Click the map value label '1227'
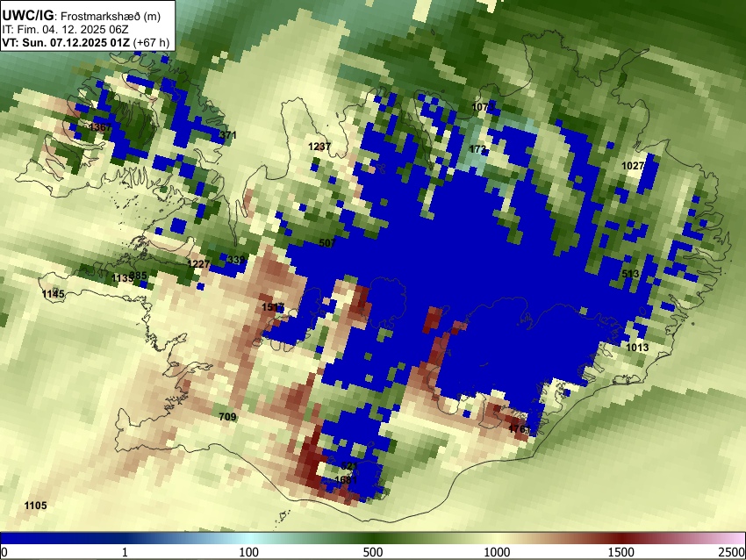The width and height of the screenshot is (746, 560). (198, 264)
